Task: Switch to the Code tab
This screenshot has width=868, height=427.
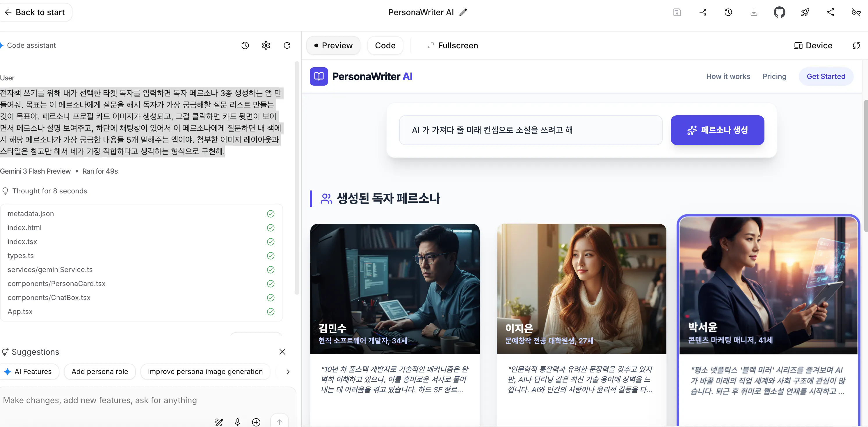Action: (385, 45)
